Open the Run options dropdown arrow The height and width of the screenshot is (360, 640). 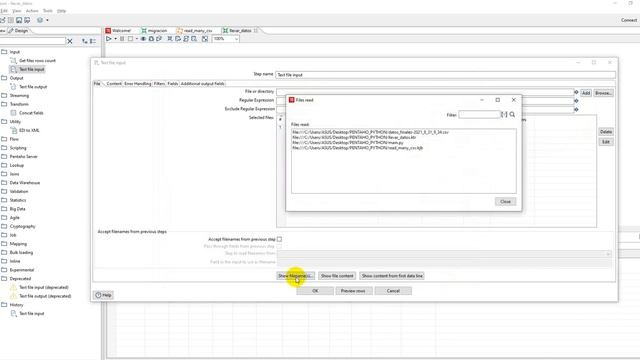click(x=116, y=39)
